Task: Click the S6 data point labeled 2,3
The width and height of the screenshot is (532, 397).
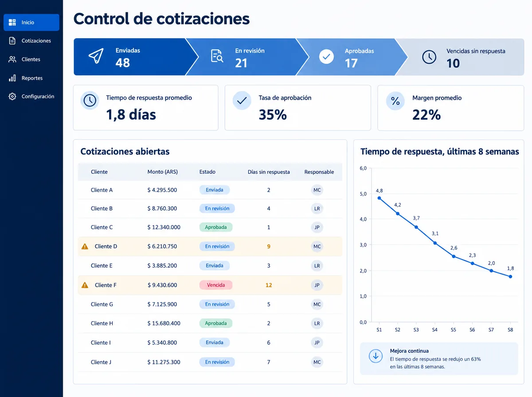Action: click(x=472, y=263)
